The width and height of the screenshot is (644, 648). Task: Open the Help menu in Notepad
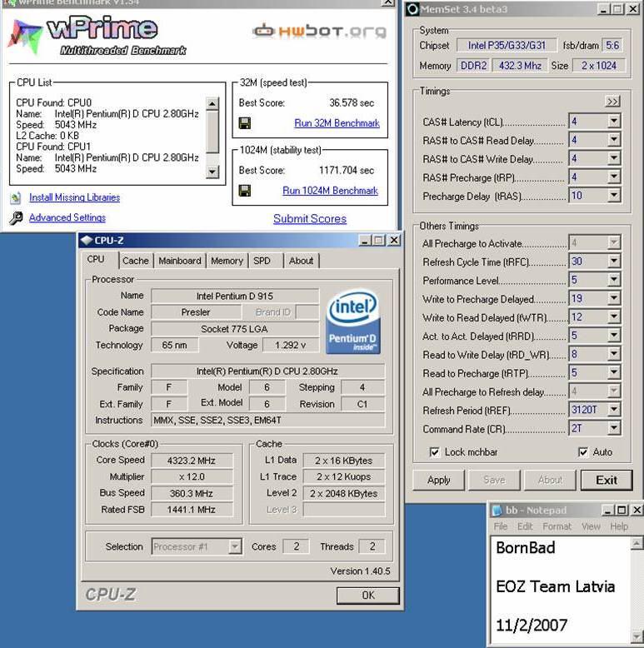click(x=619, y=526)
